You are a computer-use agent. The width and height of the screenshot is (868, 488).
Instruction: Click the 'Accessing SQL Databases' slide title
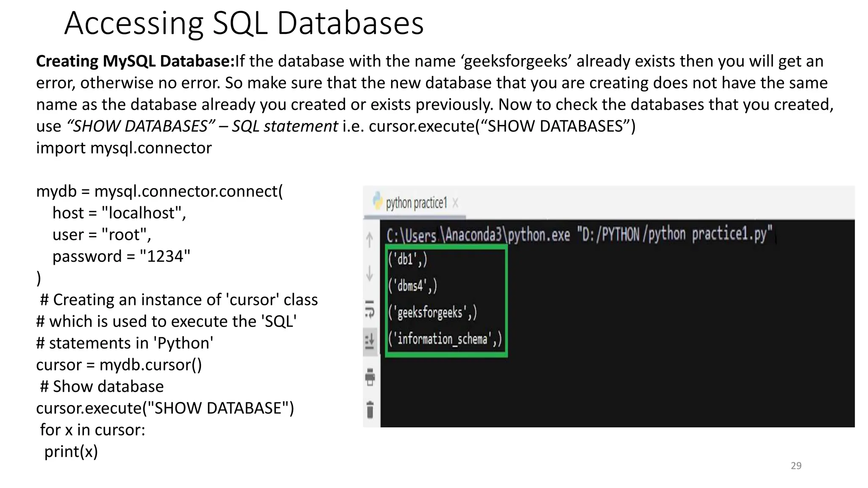[x=244, y=23]
